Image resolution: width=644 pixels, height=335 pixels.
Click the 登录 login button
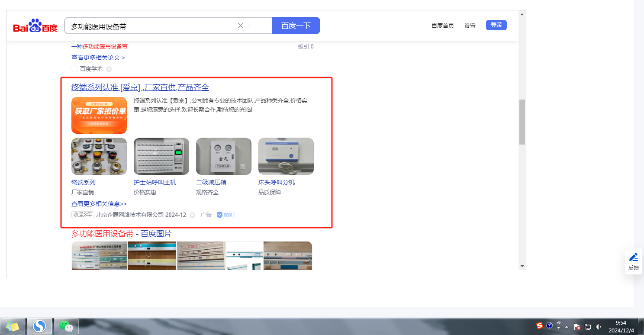pos(496,25)
